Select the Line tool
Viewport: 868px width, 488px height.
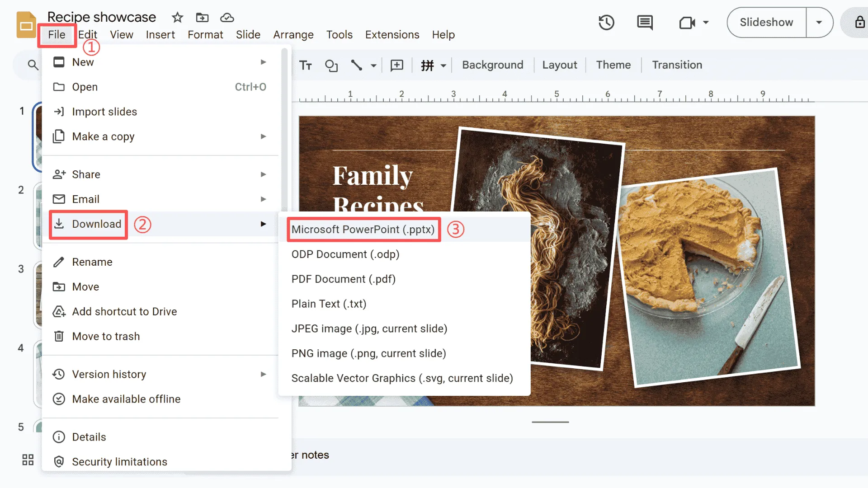357,65
